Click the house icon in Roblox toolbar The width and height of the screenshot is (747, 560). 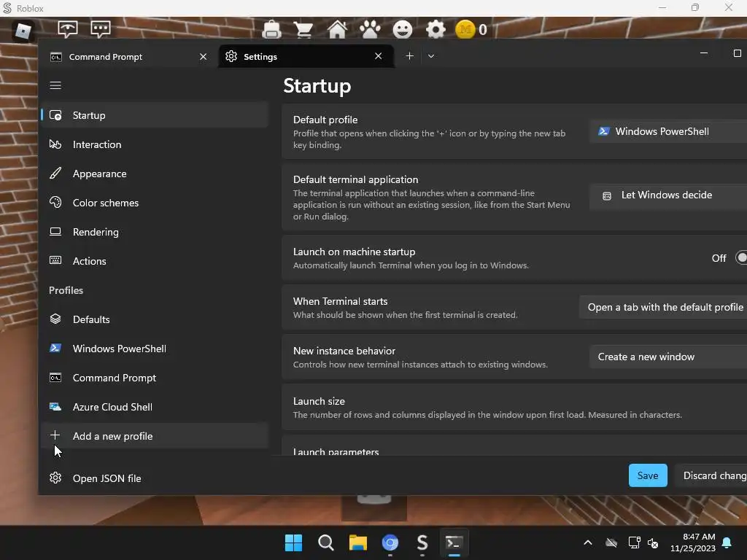337,29
